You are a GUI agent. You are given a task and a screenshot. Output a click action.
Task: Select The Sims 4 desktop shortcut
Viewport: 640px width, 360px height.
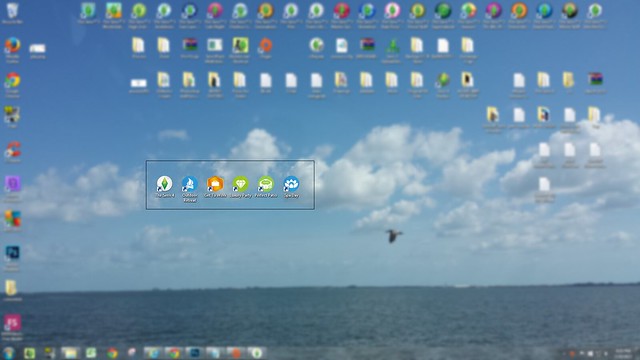(164, 184)
